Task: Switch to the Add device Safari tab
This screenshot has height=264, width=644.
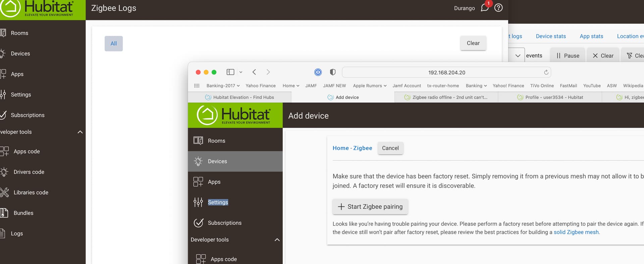Action: tap(343, 97)
